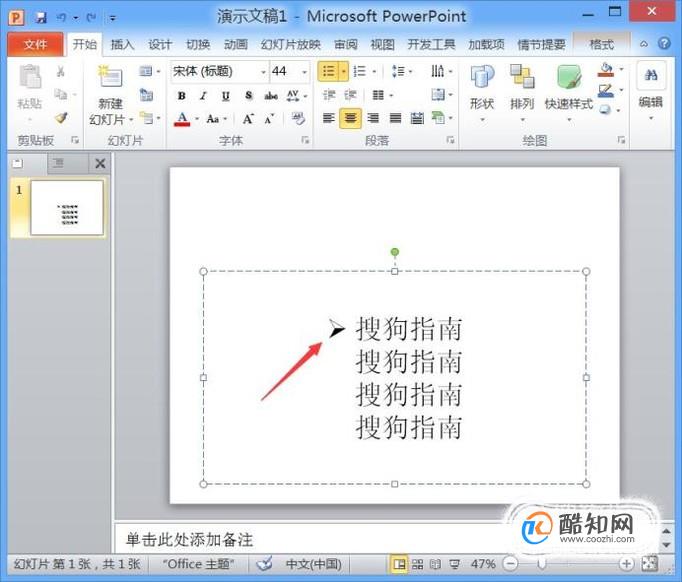Switch to the Transitions tab
This screenshot has width=682, height=582.
click(x=198, y=44)
